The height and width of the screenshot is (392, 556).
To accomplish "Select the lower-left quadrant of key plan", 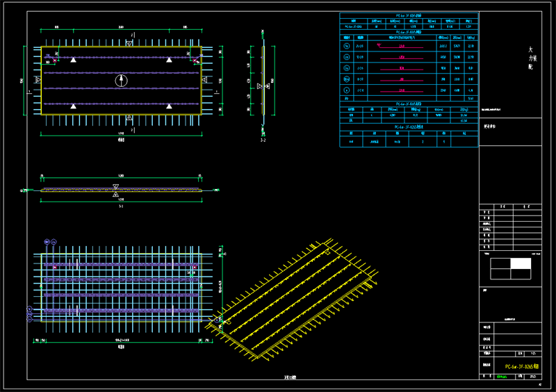I will (500, 275).
